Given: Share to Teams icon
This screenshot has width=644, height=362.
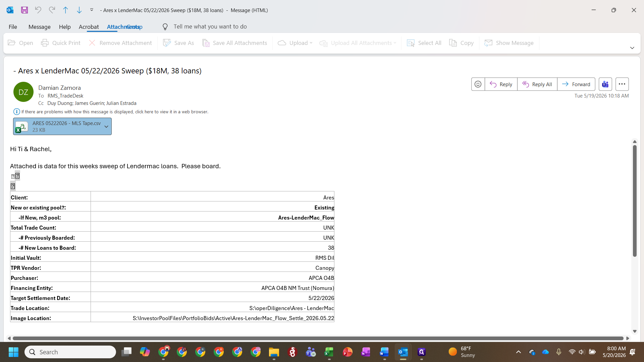Looking at the screenshot, I should pos(605,84).
